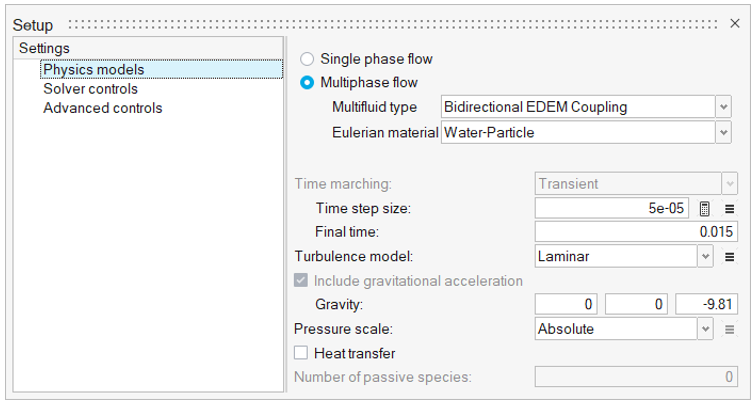
Task: Open Solver controls settings
Action: [90, 89]
